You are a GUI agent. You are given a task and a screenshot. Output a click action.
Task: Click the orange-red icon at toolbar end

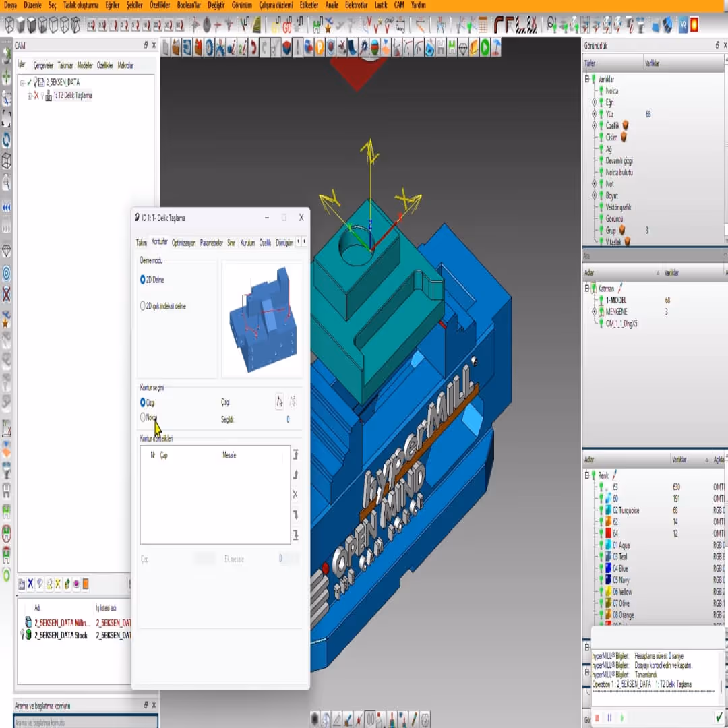click(x=694, y=25)
